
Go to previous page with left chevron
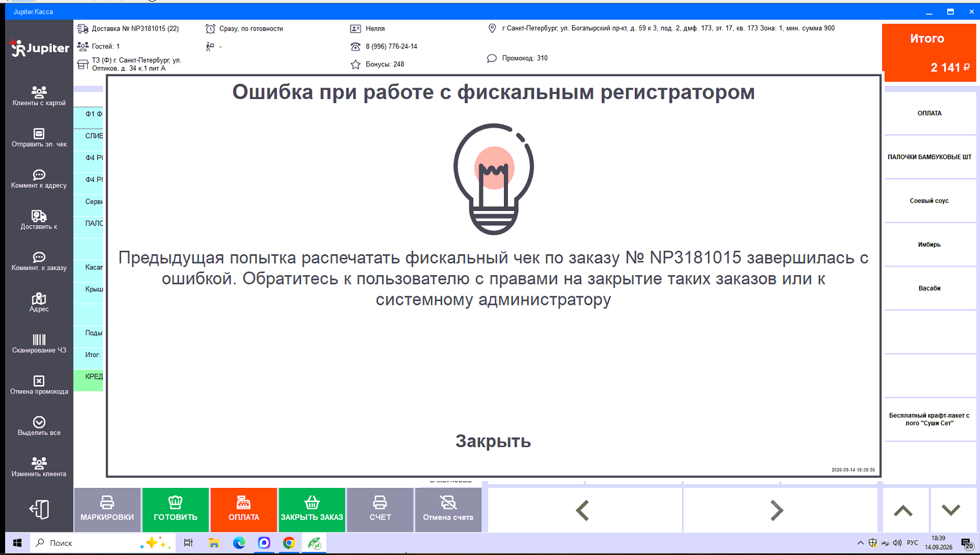coord(583,510)
